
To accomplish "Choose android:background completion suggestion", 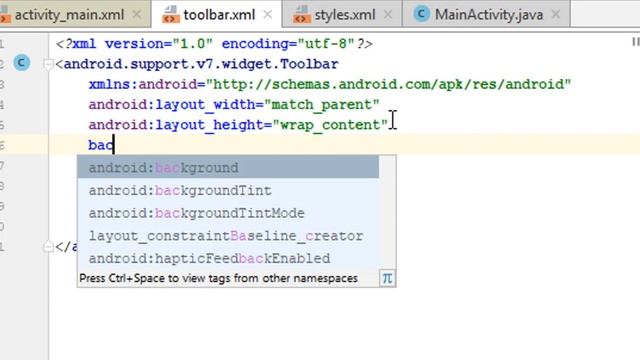I will tap(228, 167).
